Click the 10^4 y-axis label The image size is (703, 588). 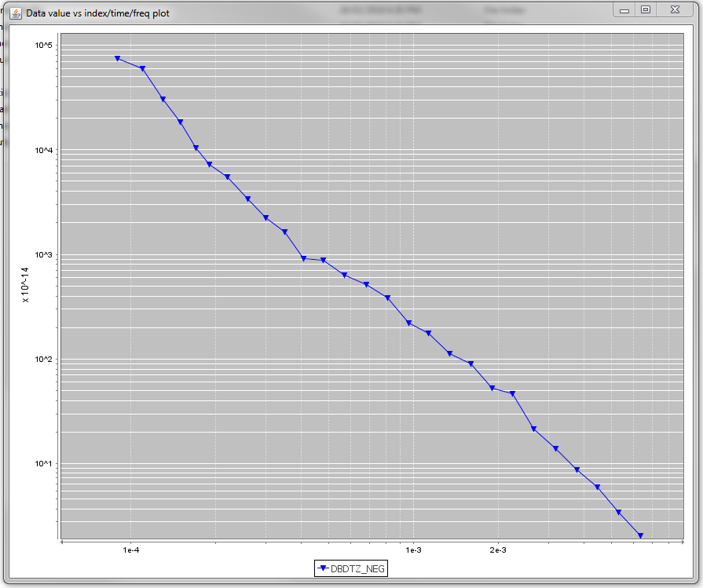tap(43, 150)
